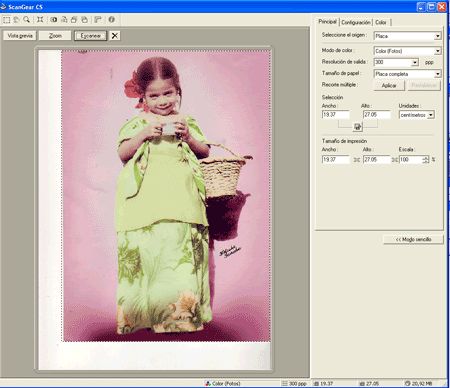Click the rotate right toolbar icon
Image resolution: width=450 pixels, height=388 pixels.
pos(85,20)
